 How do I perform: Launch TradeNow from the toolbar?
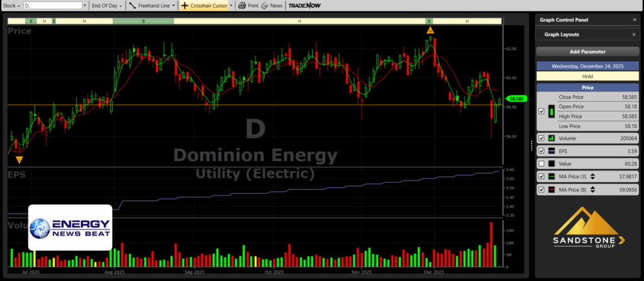pyautogui.click(x=304, y=6)
